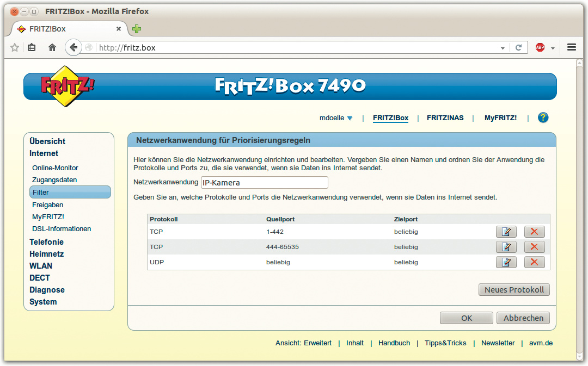Open the Telefonie menu section
Image resolution: width=588 pixels, height=366 pixels.
46,242
